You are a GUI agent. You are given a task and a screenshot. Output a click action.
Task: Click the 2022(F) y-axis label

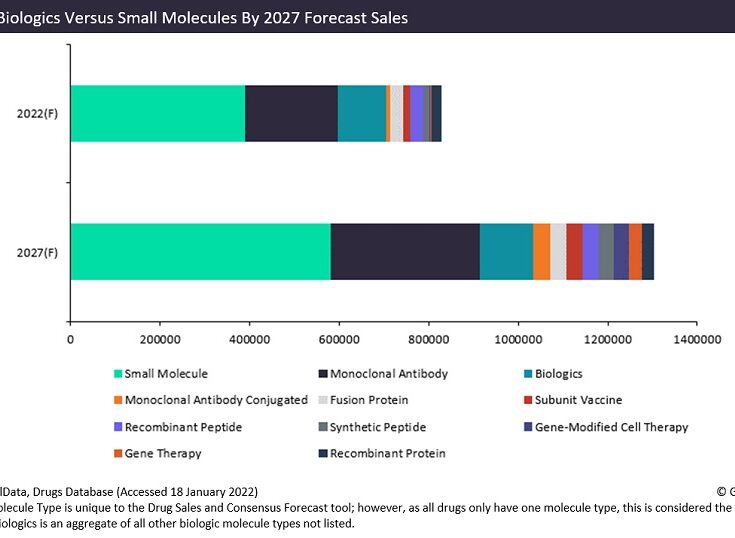point(37,113)
